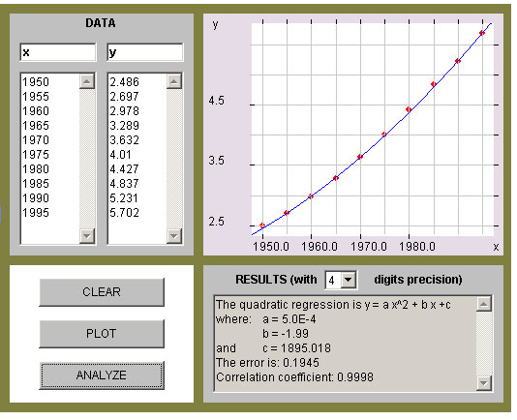Click the PLOT button

pyautogui.click(x=102, y=334)
